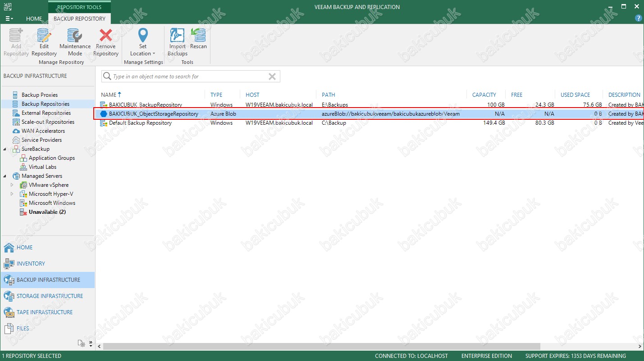The image size is (644, 361).
Task: Open Application Groups under SureBackup
Action: 52,158
